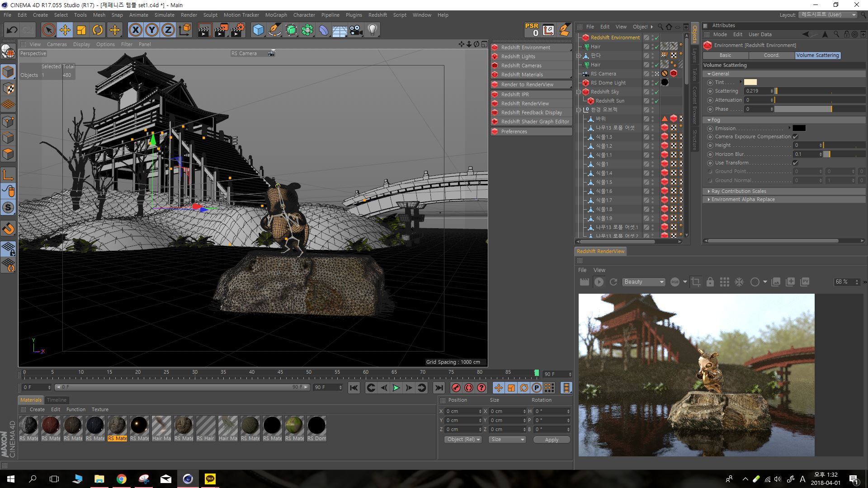
Task: Open Size mode dropdown
Action: pyautogui.click(x=507, y=440)
